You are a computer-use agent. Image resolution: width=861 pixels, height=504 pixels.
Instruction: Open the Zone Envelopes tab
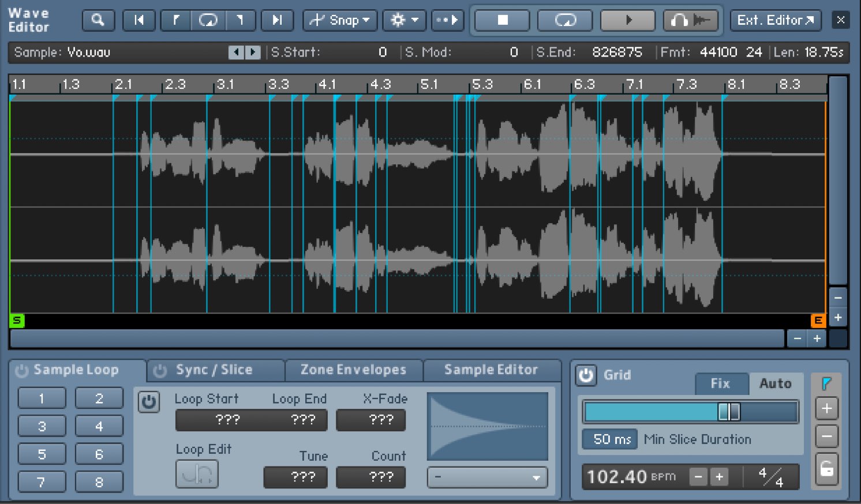point(354,370)
